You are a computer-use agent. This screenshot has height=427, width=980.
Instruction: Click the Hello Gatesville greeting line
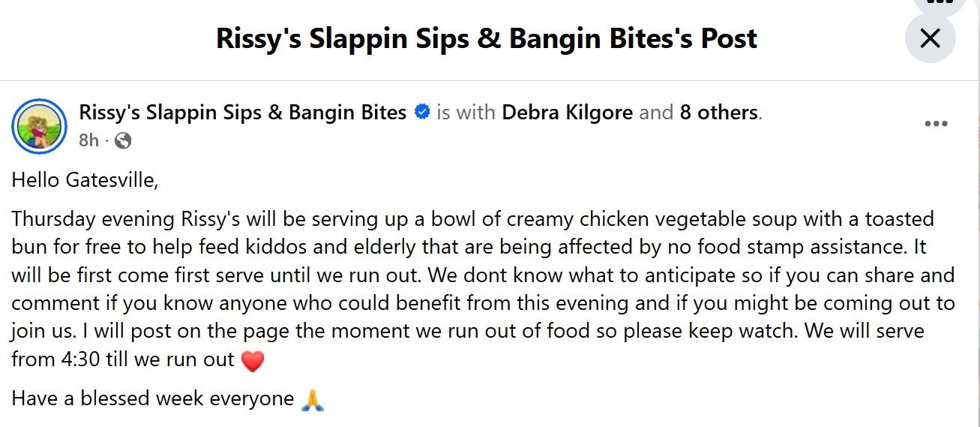85,181
